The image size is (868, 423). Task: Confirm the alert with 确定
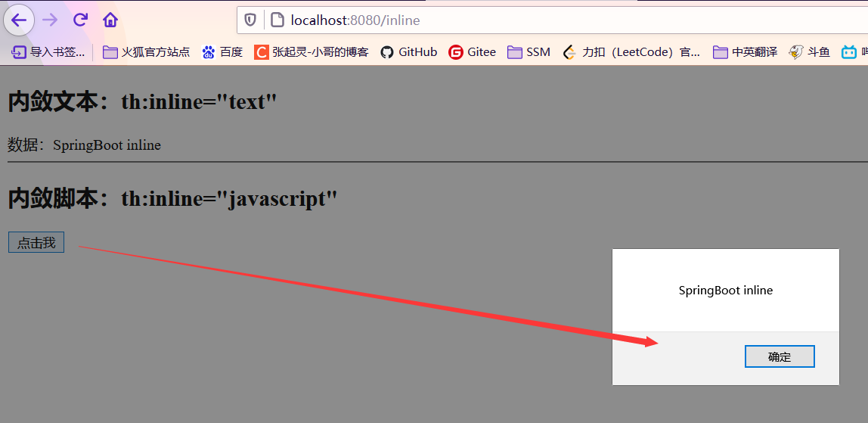tap(780, 356)
